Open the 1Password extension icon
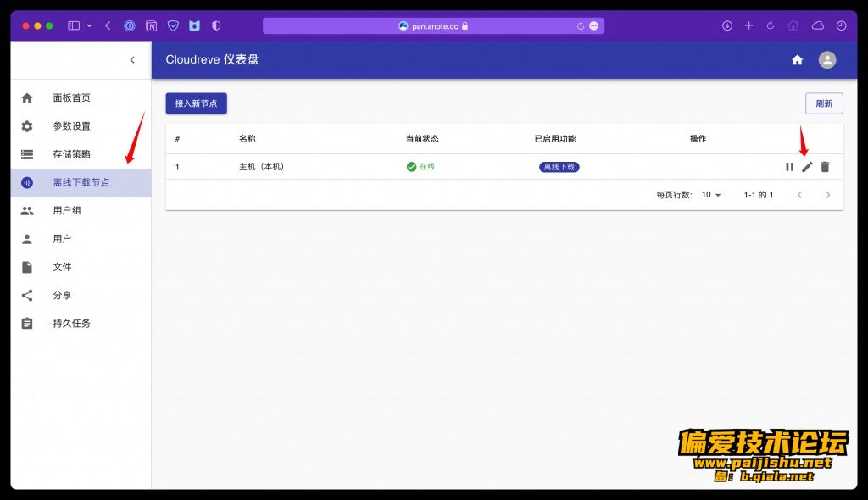The height and width of the screenshot is (500, 868). click(130, 26)
